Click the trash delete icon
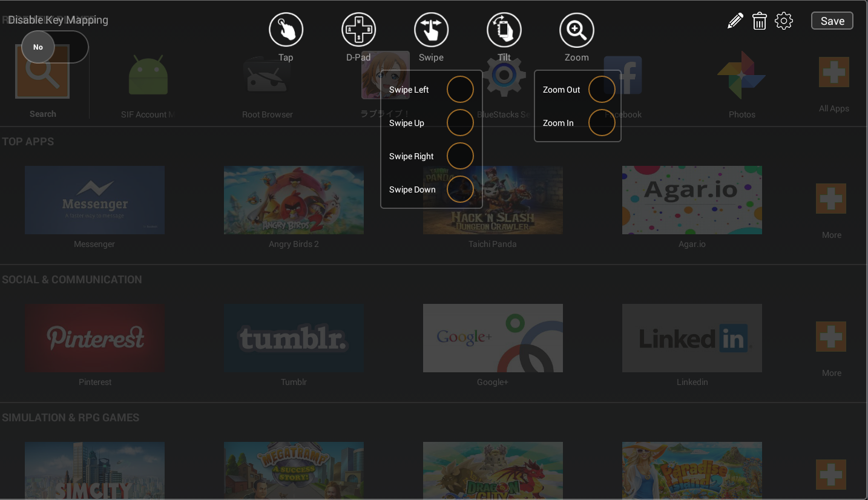The height and width of the screenshot is (500, 868). pos(759,21)
